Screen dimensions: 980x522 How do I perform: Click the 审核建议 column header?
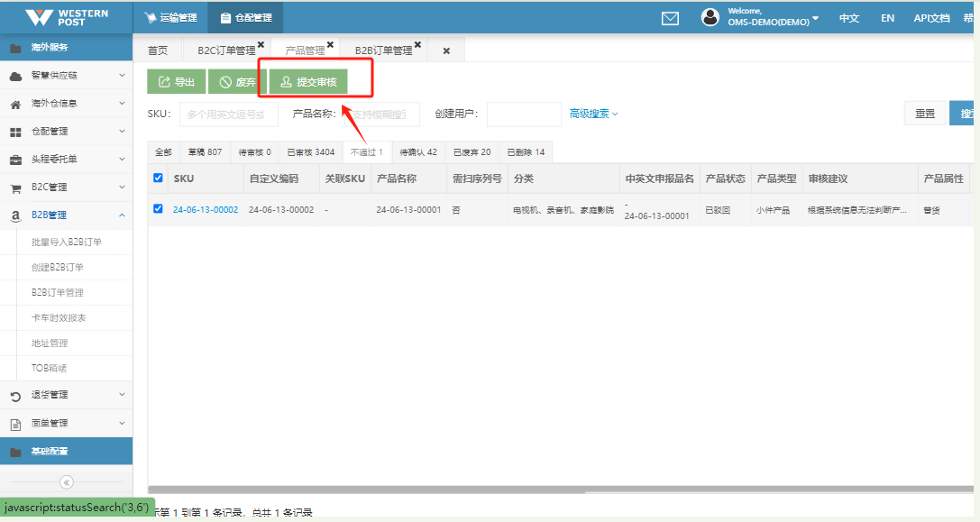[x=860, y=179]
